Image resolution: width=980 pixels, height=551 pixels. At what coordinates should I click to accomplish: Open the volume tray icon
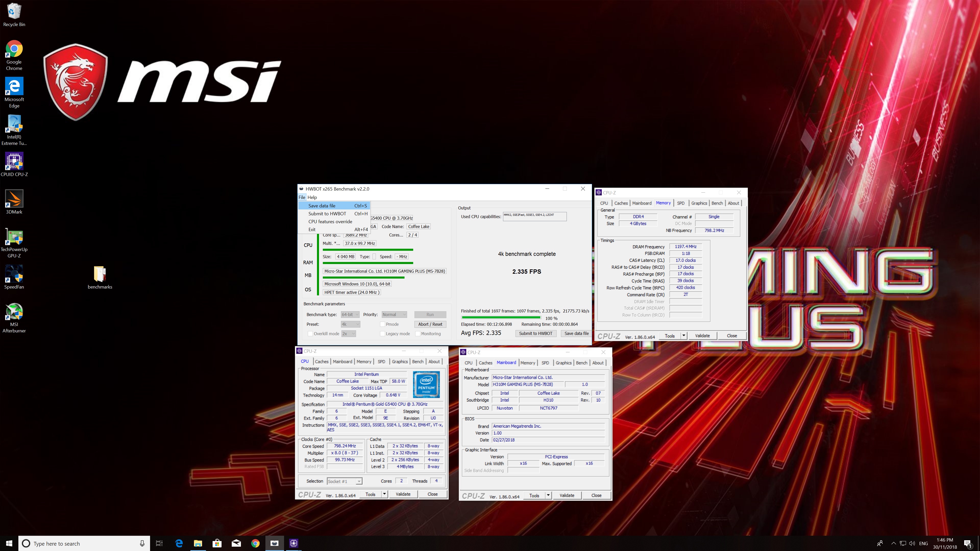pos(912,543)
